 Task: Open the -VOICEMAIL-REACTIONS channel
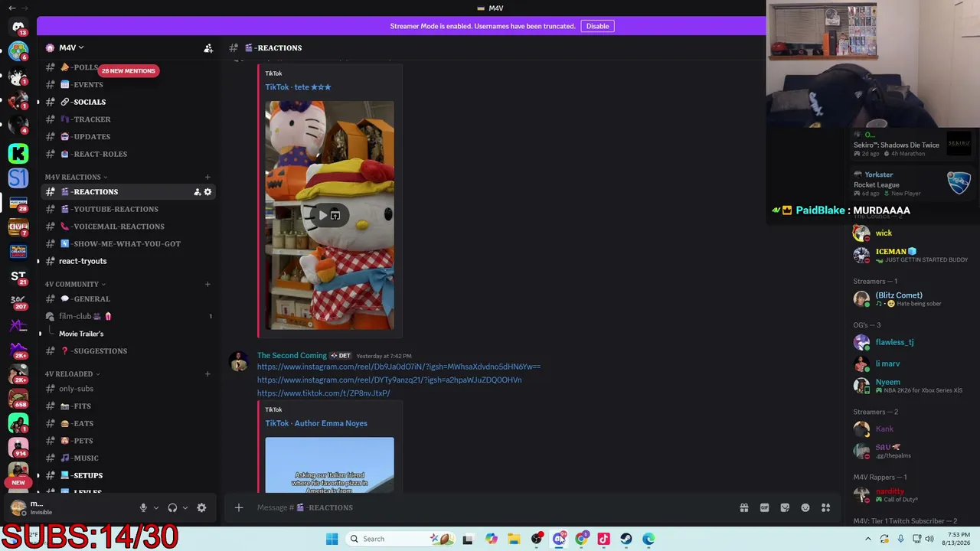(127, 227)
